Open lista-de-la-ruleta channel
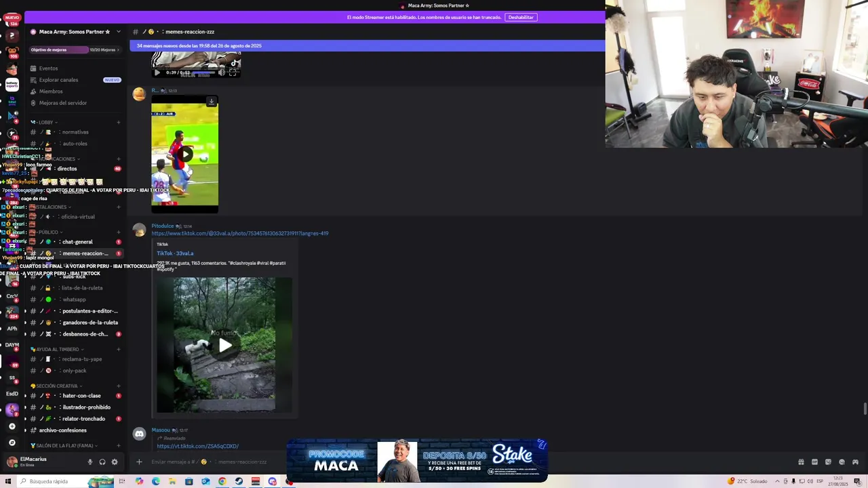The width and height of the screenshot is (868, 488). pyautogui.click(x=75, y=288)
